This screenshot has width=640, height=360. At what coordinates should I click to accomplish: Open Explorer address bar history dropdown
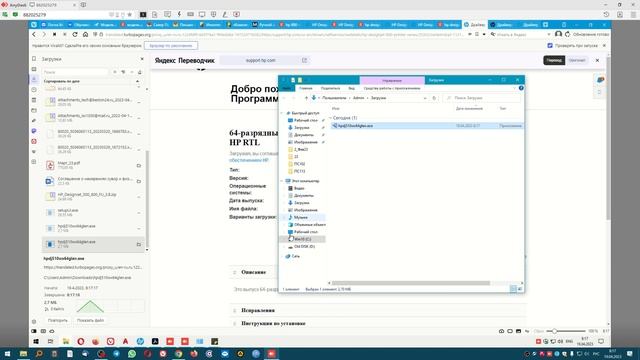(425, 98)
